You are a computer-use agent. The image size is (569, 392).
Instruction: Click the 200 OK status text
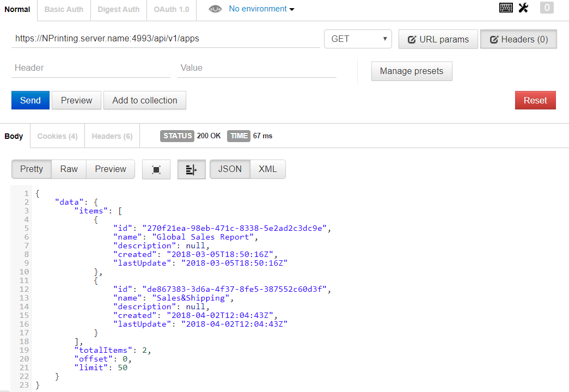tap(209, 136)
